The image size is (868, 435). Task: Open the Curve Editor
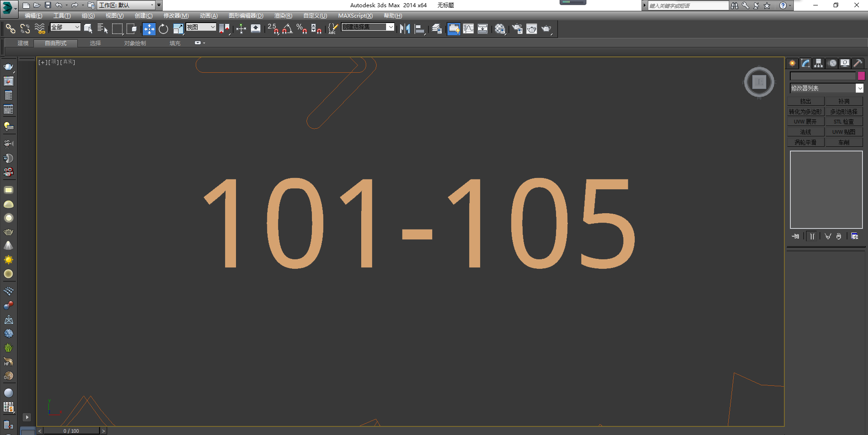[468, 29]
